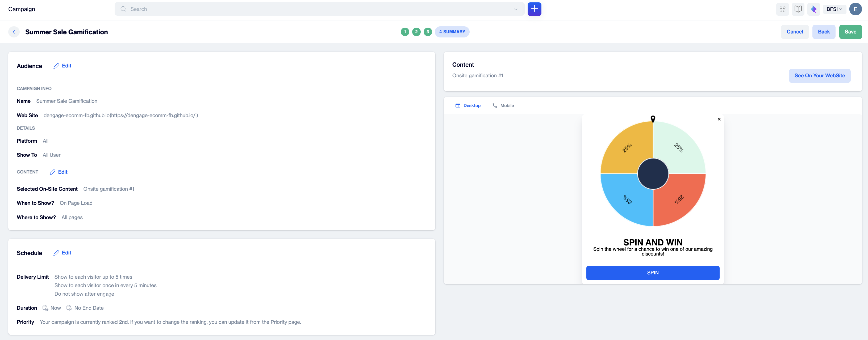868x340 pixels.
Task: Click the SPIN AND WIN heading
Action: tap(653, 242)
